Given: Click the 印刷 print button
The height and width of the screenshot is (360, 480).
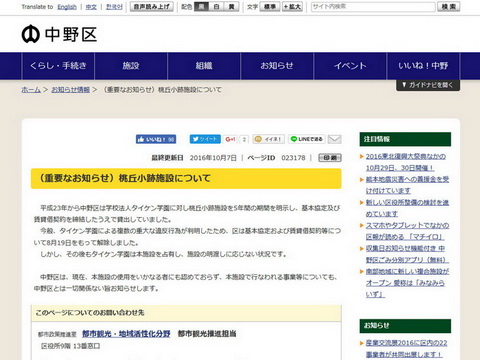Looking at the screenshot, I should (x=330, y=158).
